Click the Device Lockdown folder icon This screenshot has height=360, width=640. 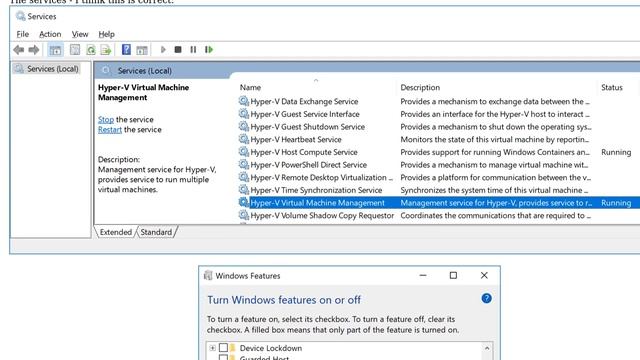coord(233,348)
